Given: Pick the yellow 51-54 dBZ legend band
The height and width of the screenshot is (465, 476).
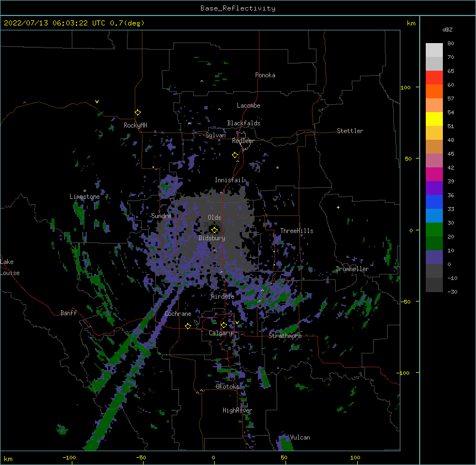Looking at the screenshot, I should coord(434,119).
